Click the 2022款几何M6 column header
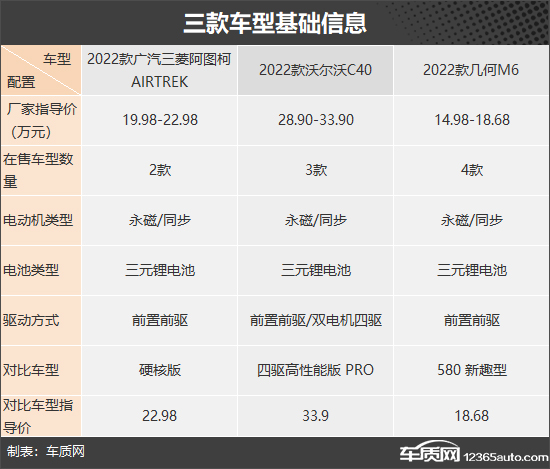Viewport: 550px width, 469px height. (471, 70)
